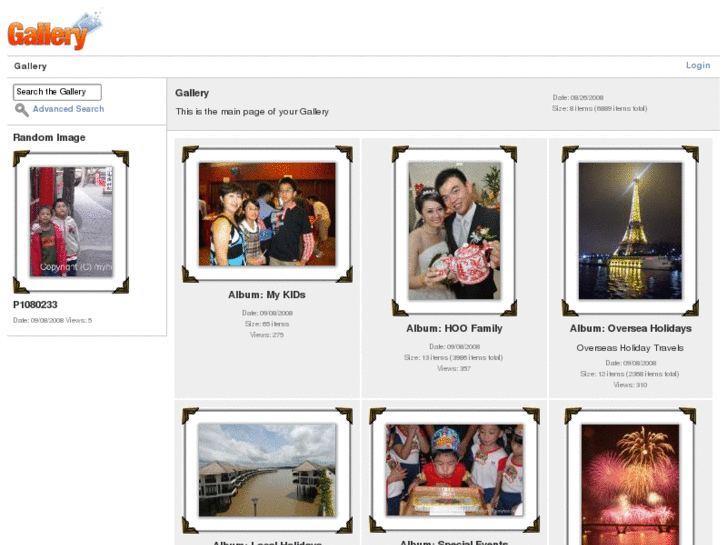The height and width of the screenshot is (545, 727).
Task: Click the 'Views: 275' text under My KIDs
Action: tap(267, 335)
